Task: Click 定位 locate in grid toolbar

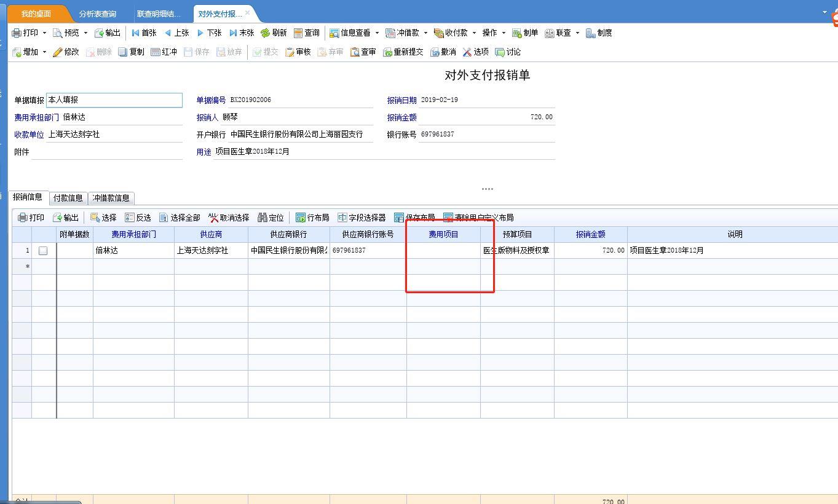Action: (x=271, y=218)
